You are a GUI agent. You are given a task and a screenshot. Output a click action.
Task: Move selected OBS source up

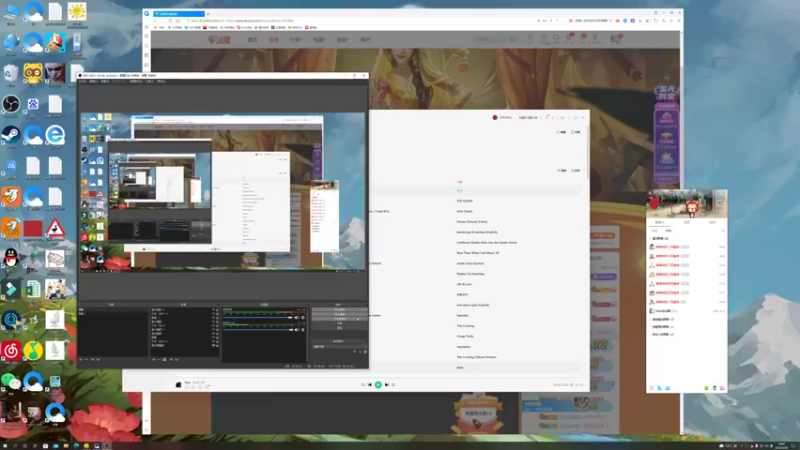pyautogui.click(x=171, y=359)
